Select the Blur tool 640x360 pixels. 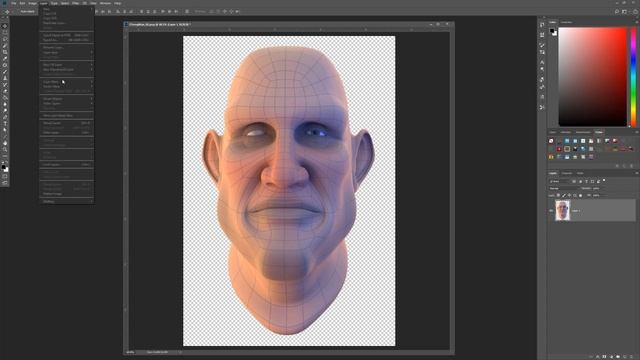coord(5,104)
